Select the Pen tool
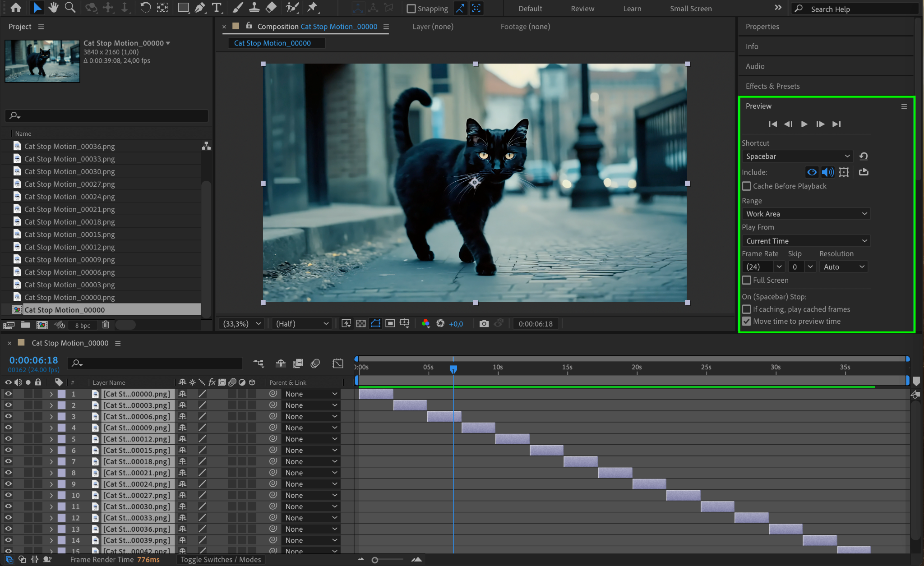Screen dimensions: 924x566 [200, 7]
